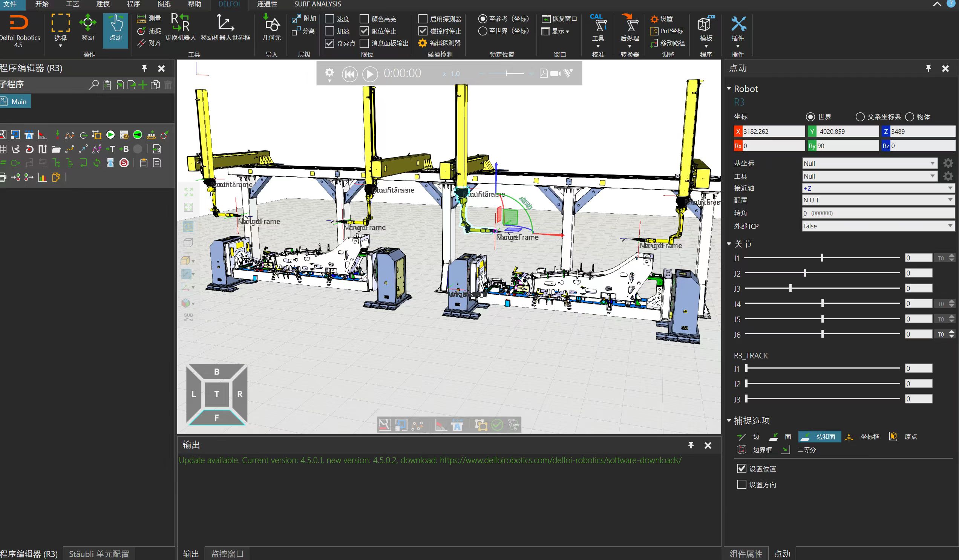
Task: Collapse the 关节 joints section
Action: [x=729, y=244]
